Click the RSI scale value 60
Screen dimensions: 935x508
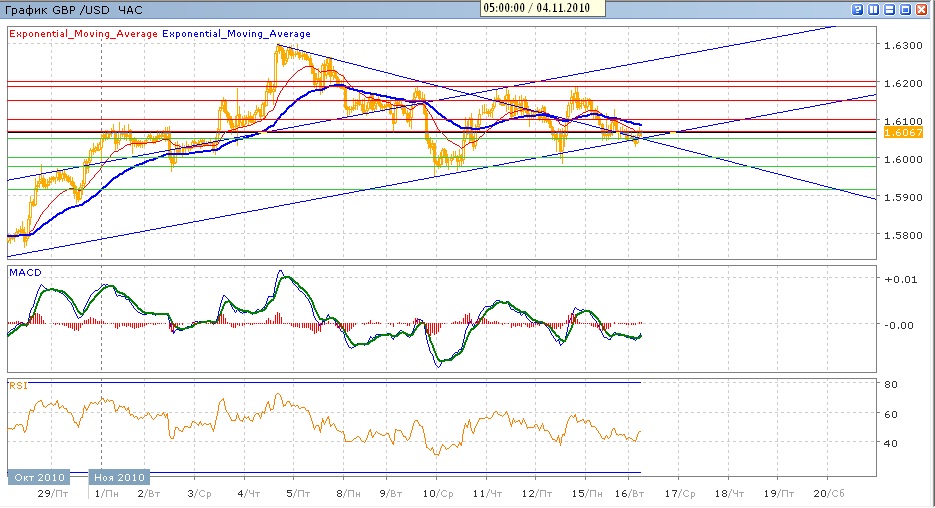(891, 414)
